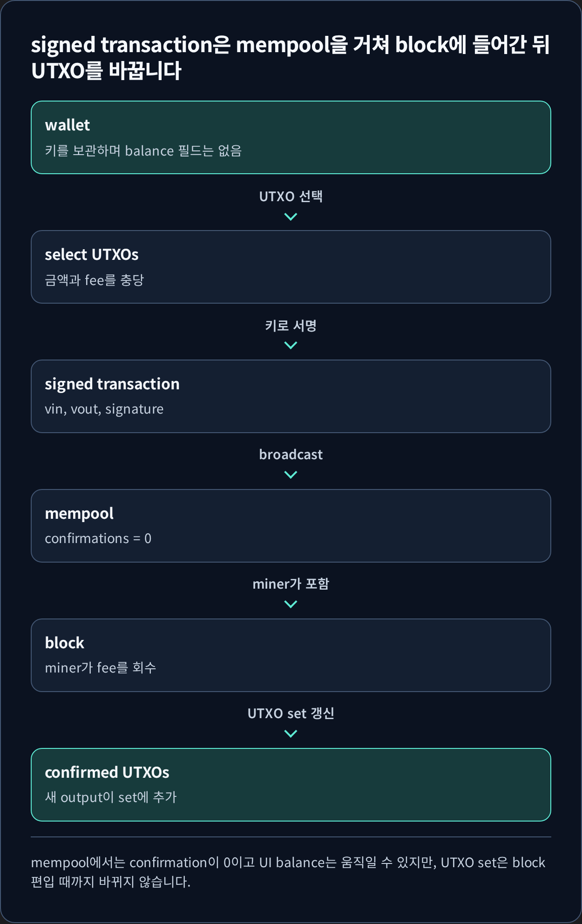
Task: Click the chevron below UTXO set 갱신
Action: coord(291,734)
